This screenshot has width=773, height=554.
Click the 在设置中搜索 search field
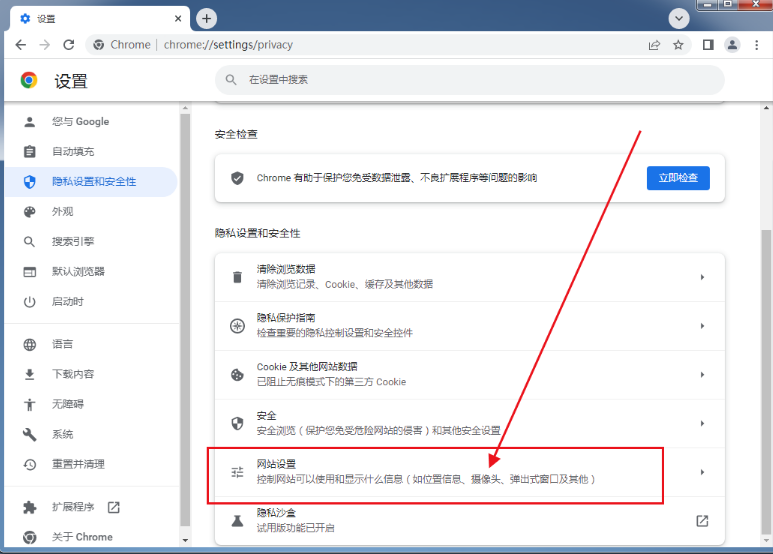[x=469, y=80]
